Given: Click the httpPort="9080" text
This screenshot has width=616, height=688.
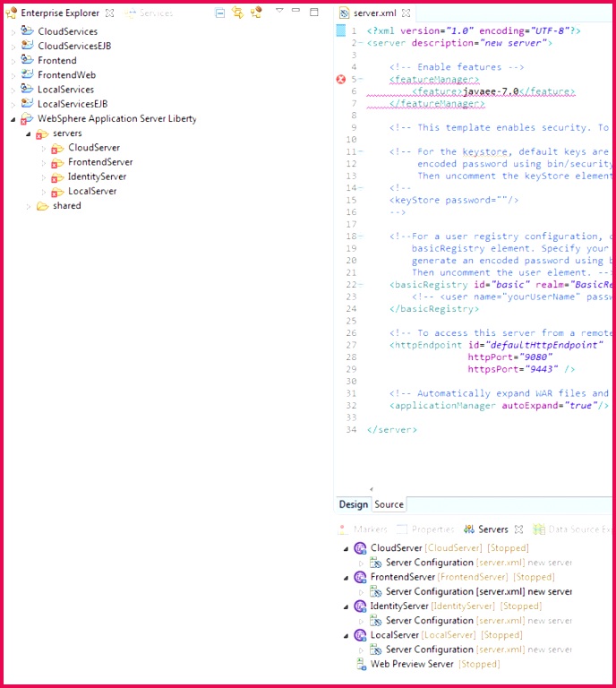Looking at the screenshot, I should pyautogui.click(x=509, y=357).
